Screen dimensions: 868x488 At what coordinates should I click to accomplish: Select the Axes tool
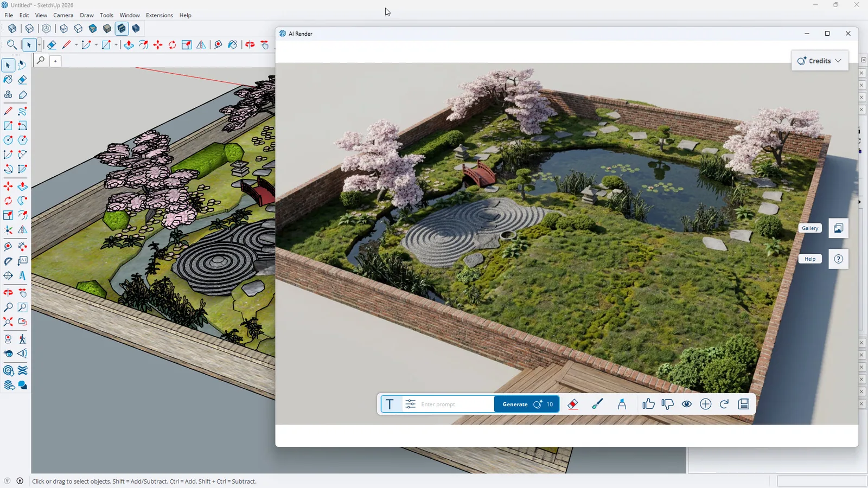pyautogui.click(x=8, y=230)
